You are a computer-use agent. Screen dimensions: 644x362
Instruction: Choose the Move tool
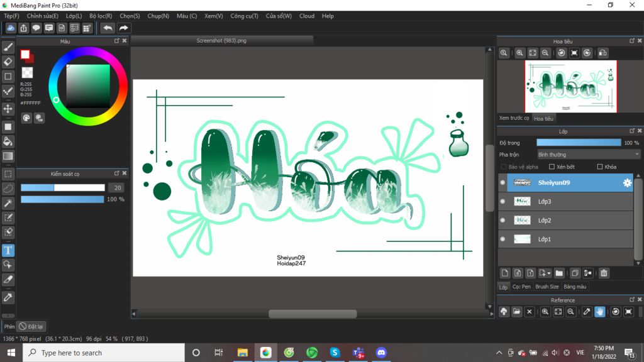8,109
